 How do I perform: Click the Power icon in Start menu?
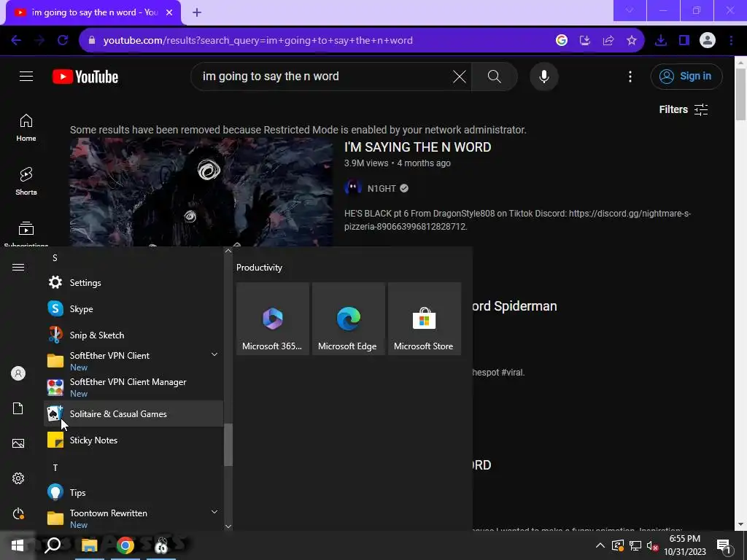[x=18, y=513]
